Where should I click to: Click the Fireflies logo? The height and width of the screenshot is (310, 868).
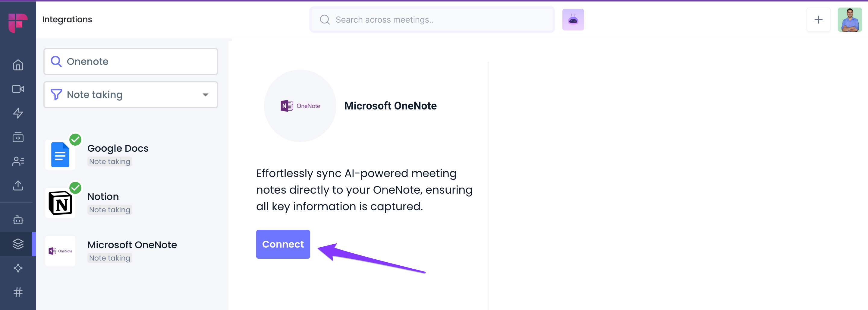click(x=17, y=23)
